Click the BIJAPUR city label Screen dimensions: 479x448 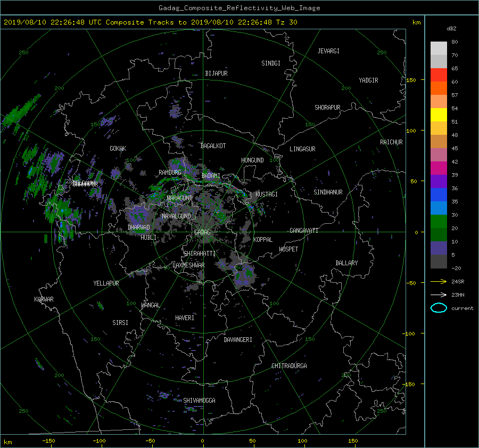pyautogui.click(x=216, y=74)
